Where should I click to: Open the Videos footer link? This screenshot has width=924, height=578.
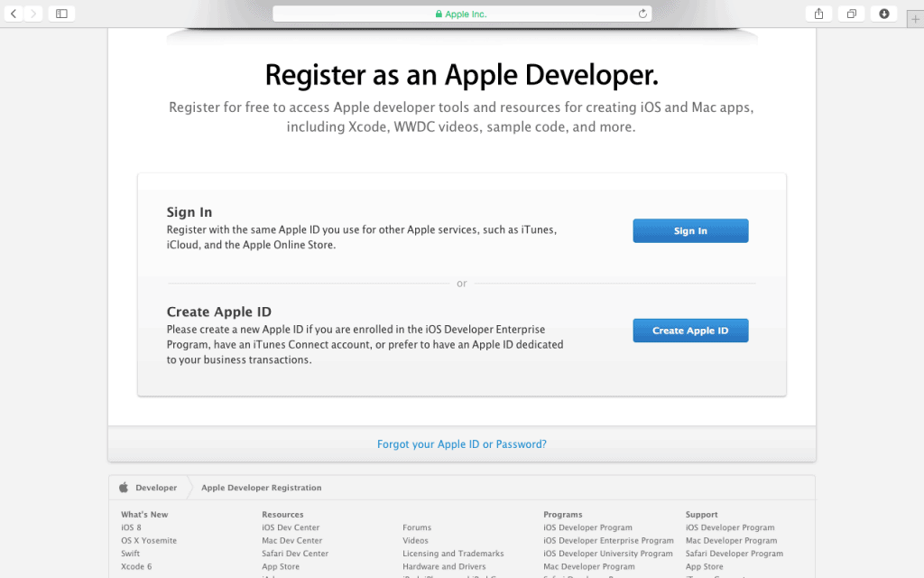415,540
